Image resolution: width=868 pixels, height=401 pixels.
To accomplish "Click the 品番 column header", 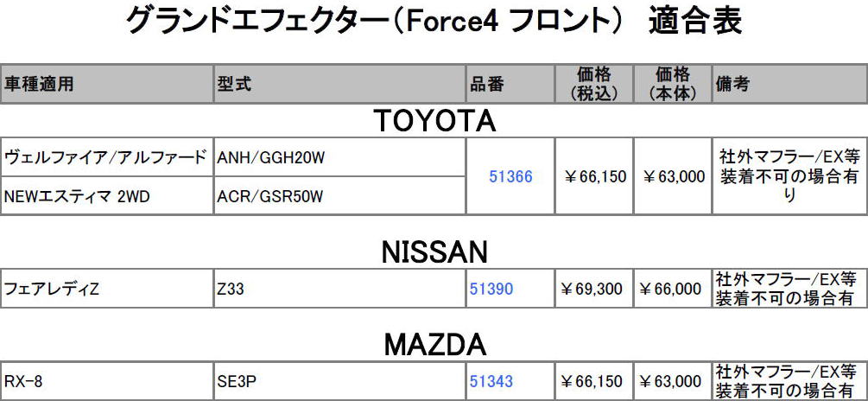I will coord(510,84).
